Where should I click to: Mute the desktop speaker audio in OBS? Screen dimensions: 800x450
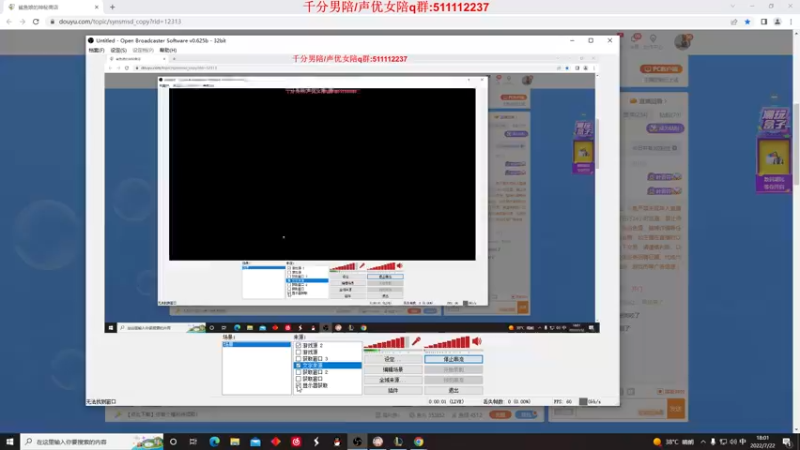click(x=477, y=341)
